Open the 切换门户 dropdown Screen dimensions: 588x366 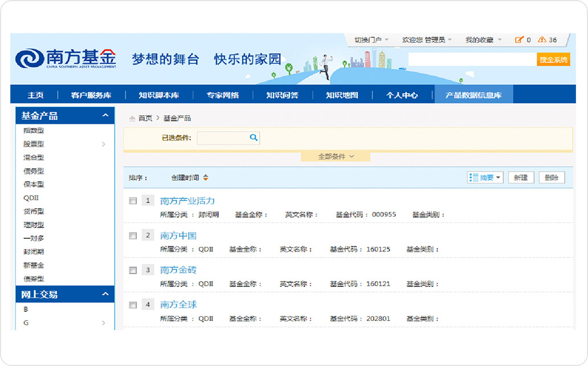coord(371,40)
